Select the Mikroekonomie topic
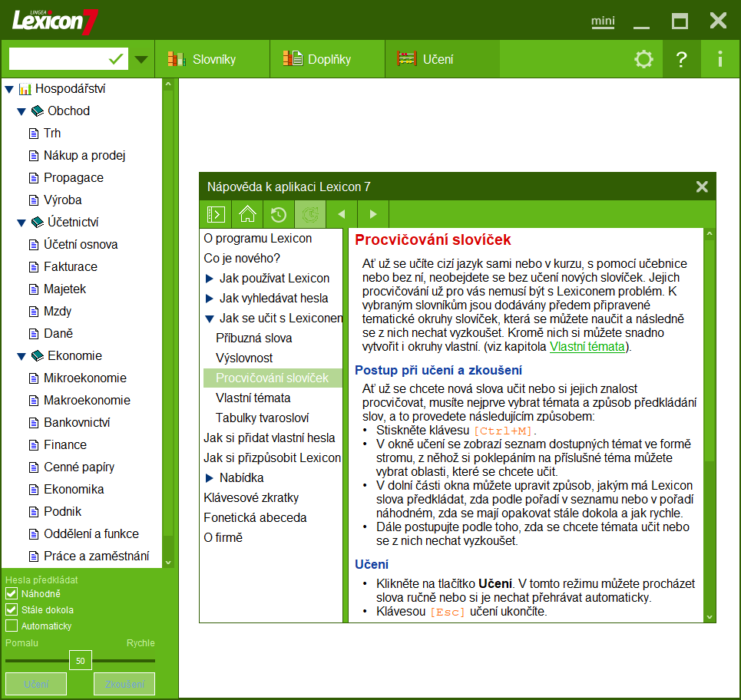The image size is (741, 700). (x=85, y=378)
